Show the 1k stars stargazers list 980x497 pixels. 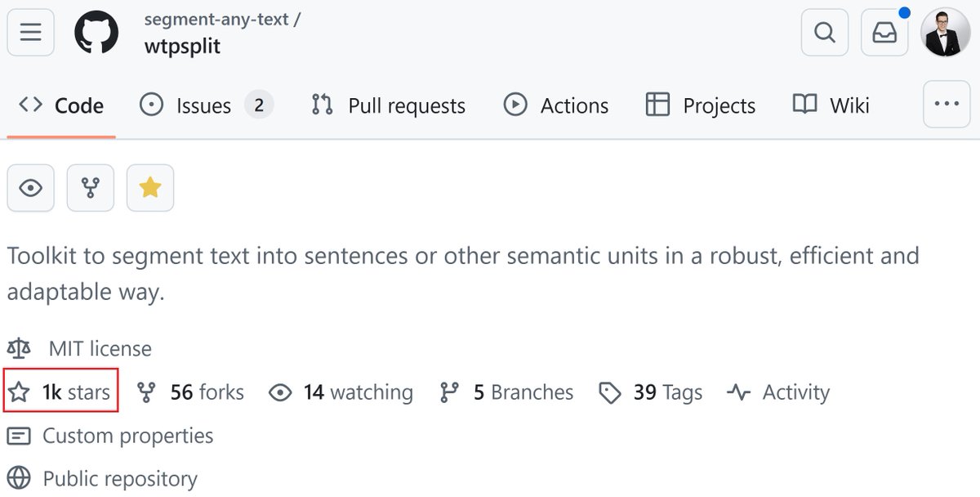(x=60, y=392)
